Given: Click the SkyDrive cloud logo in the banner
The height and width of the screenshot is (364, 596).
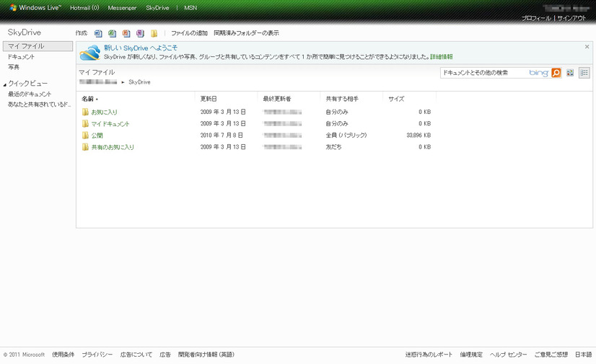Looking at the screenshot, I should point(90,53).
